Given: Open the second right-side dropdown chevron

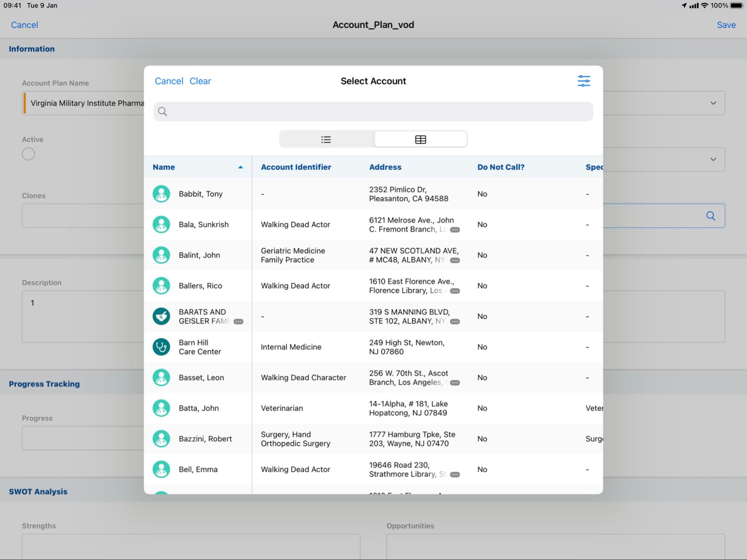Looking at the screenshot, I should (x=713, y=160).
